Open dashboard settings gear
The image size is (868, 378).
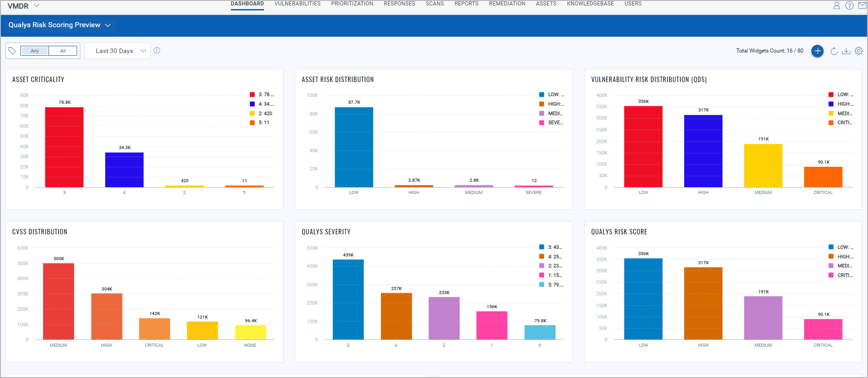859,51
